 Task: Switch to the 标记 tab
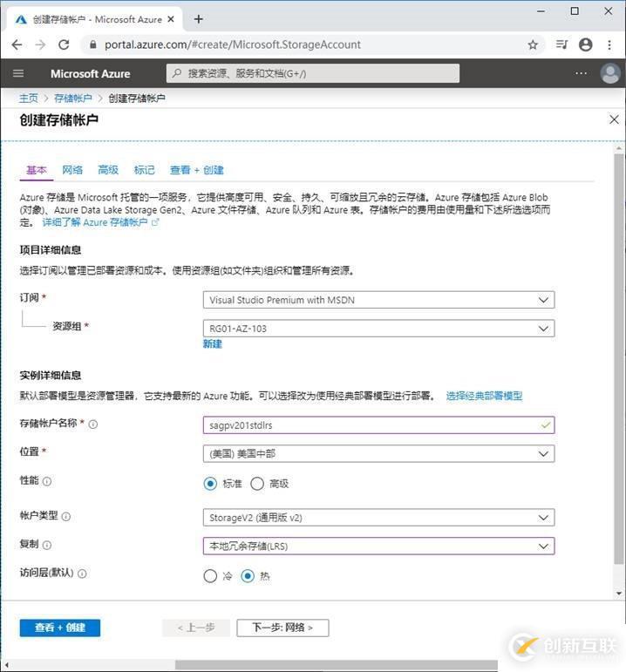[x=144, y=170]
